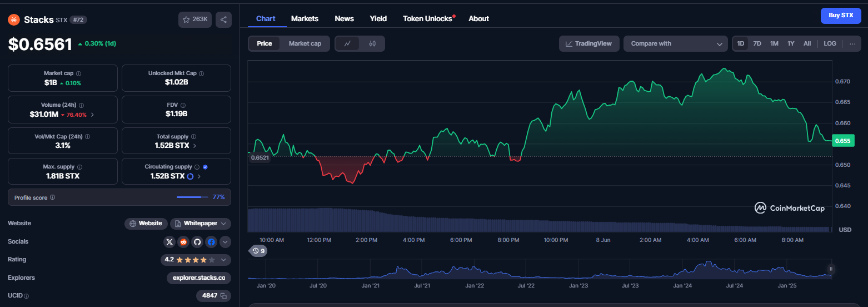Click the 0.6521 open price label

tap(260, 157)
